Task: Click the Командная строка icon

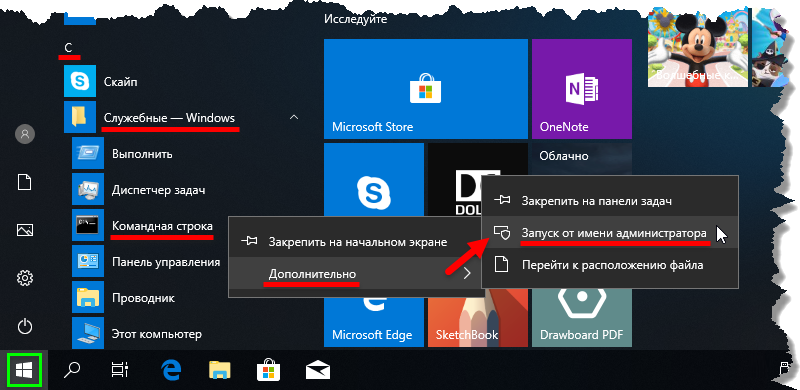Action: 88,225
